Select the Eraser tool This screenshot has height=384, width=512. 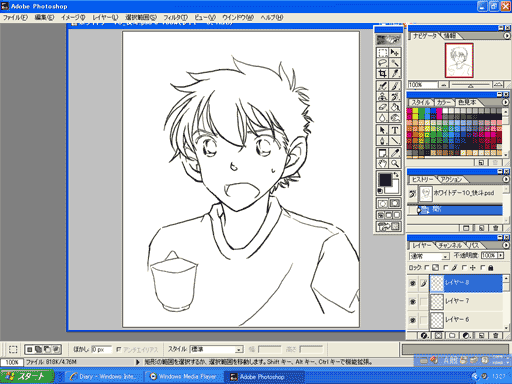pyautogui.click(x=382, y=107)
